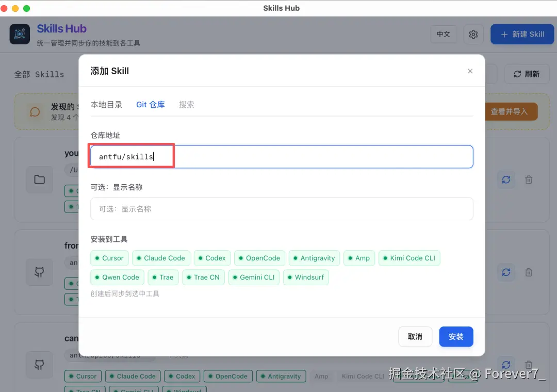Click the GitHub icon of the second skill card

click(39, 272)
